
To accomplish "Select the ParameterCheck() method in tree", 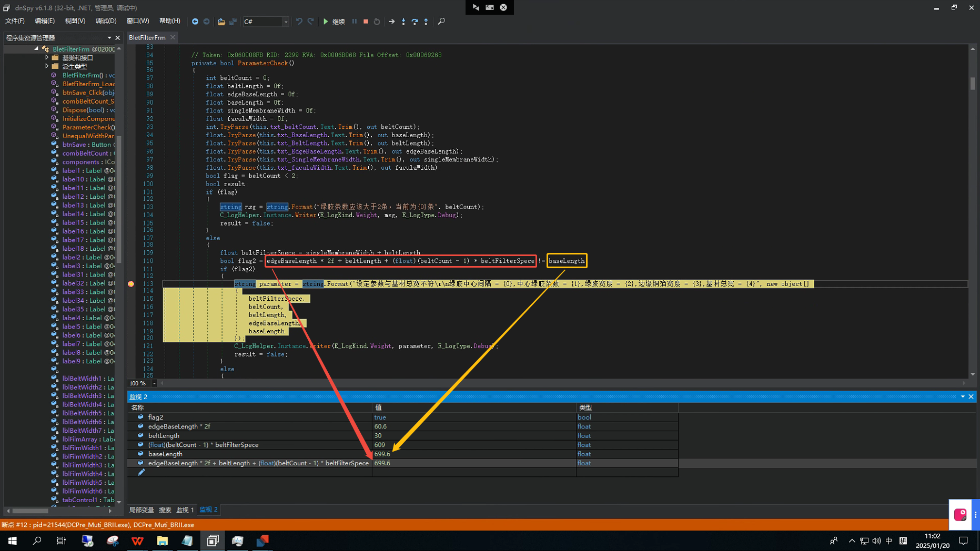I will click(88, 127).
